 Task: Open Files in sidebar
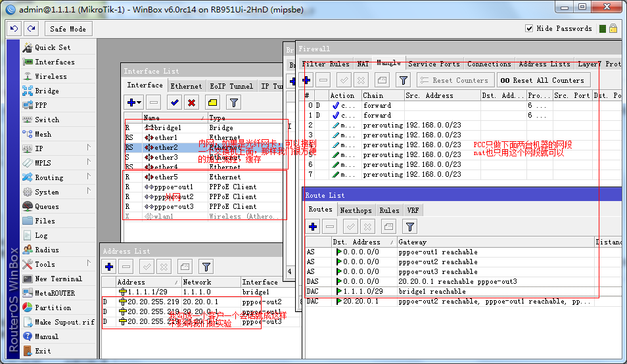pos(45,221)
